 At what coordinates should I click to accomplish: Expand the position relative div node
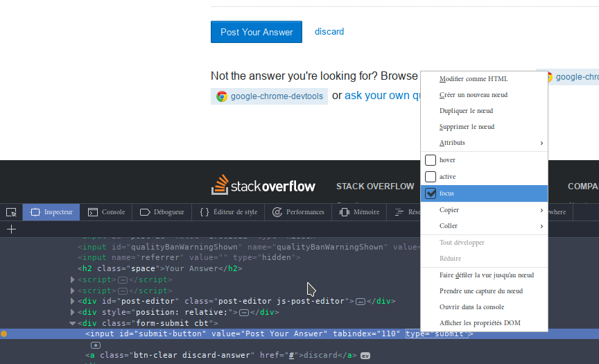click(x=72, y=313)
